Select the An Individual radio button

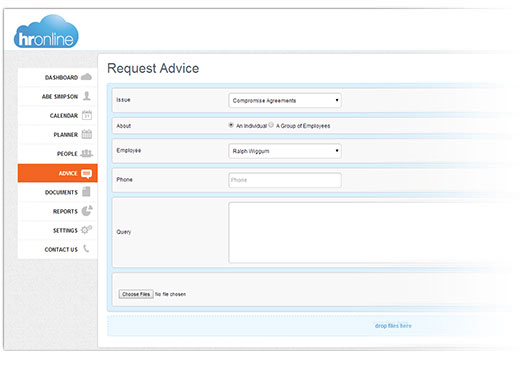point(231,125)
